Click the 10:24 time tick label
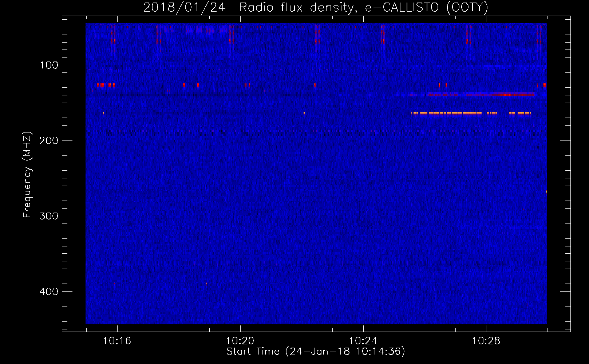The height and width of the screenshot is (364, 589). pos(363,341)
